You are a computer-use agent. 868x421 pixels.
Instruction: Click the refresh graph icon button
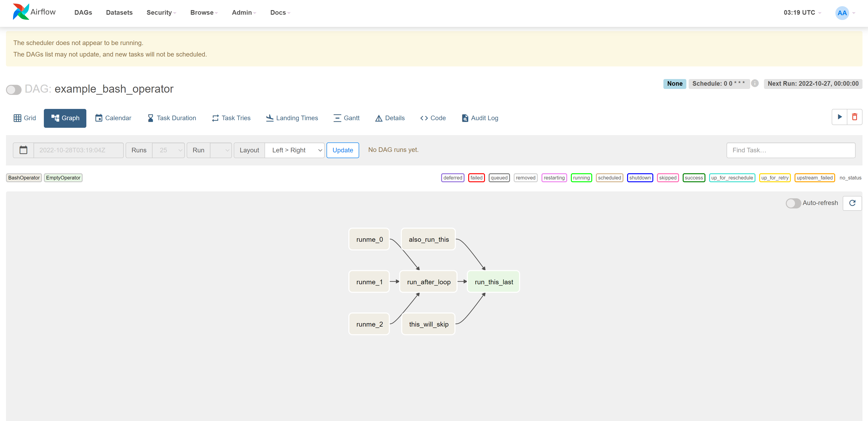(852, 203)
